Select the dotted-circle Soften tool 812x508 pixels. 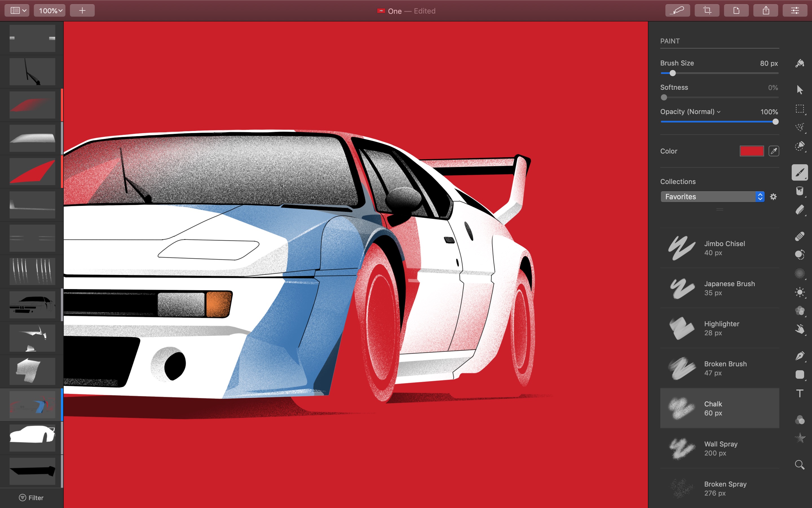click(x=800, y=273)
